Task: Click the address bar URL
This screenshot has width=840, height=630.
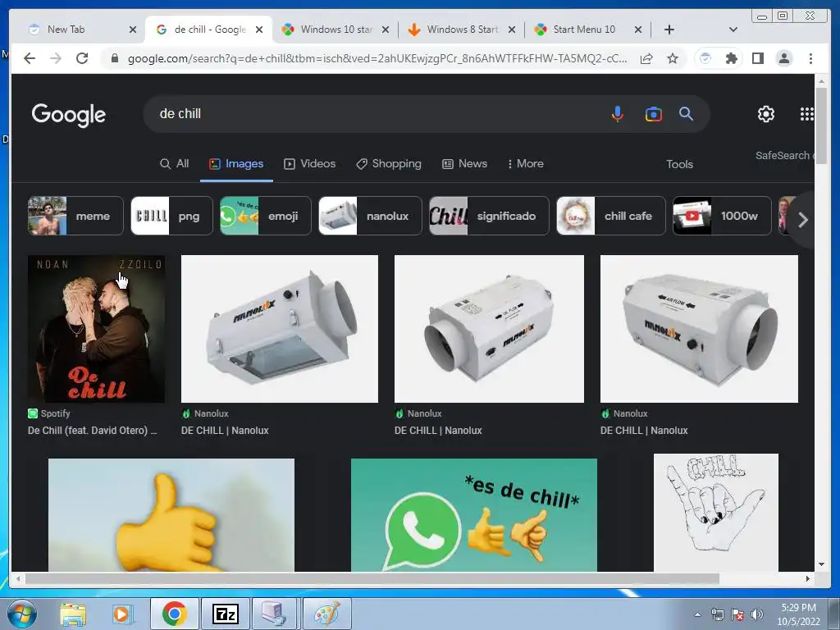Action: pyautogui.click(x=377, y=58)
